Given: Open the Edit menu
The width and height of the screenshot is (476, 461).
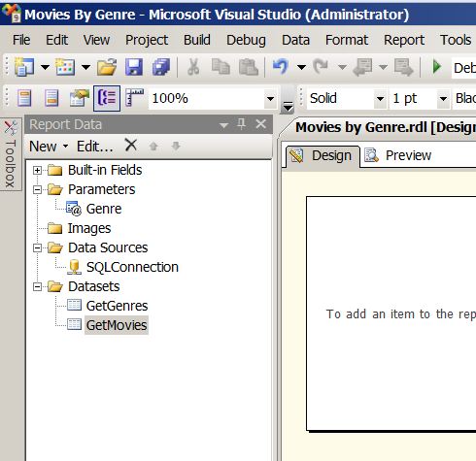Looking at the screenshot, I should pos(56,40).
